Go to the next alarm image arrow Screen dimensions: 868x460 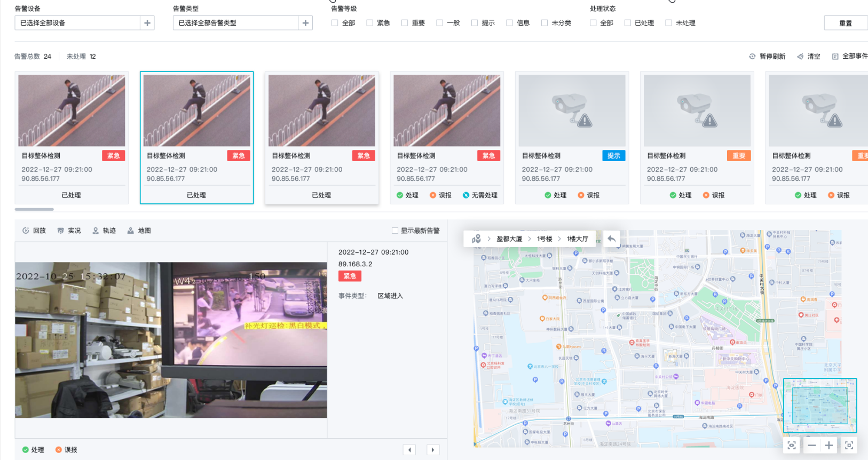click(x=433, y=450)
